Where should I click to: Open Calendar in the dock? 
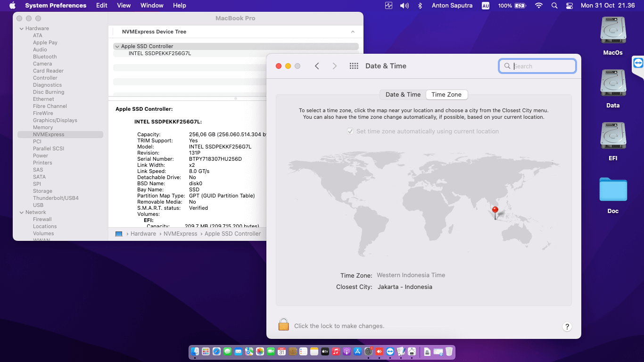click(x=281, y=351)
